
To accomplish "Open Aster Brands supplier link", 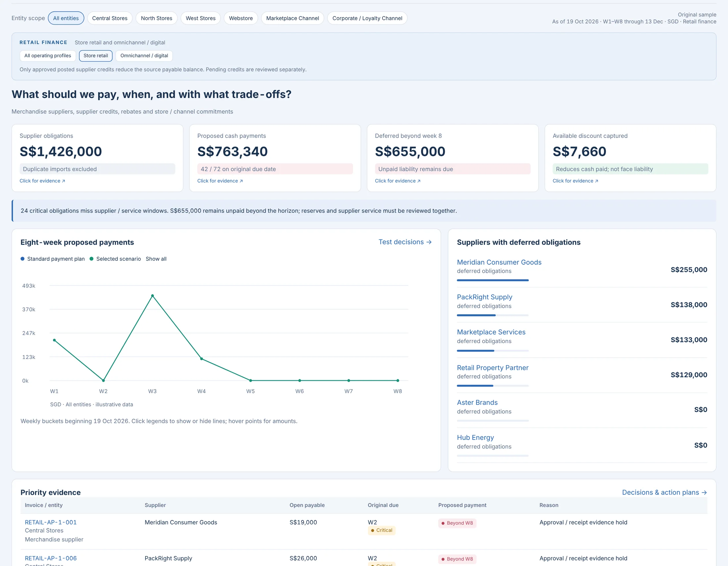I will tap(477, 403).
